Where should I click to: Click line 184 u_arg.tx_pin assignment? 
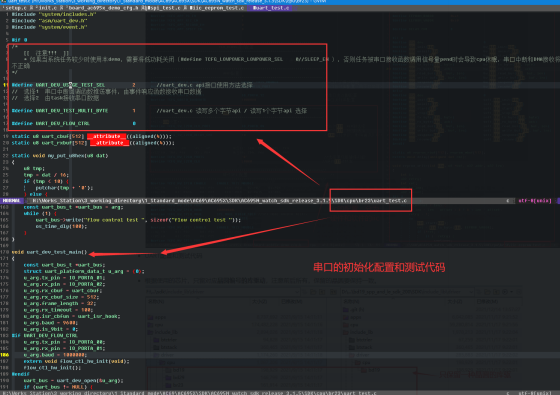[x=64, y=342]
